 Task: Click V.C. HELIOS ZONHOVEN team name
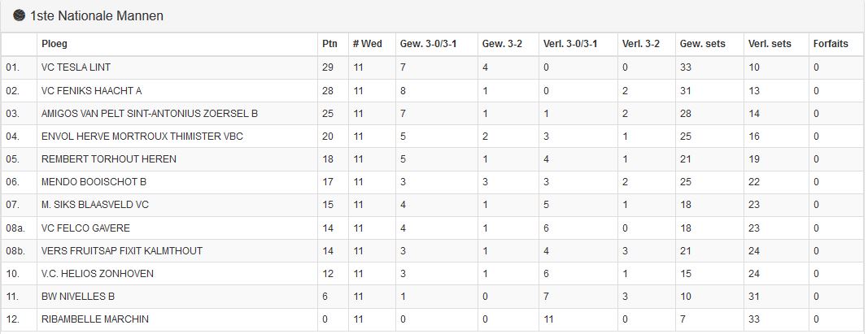(98, 274)
